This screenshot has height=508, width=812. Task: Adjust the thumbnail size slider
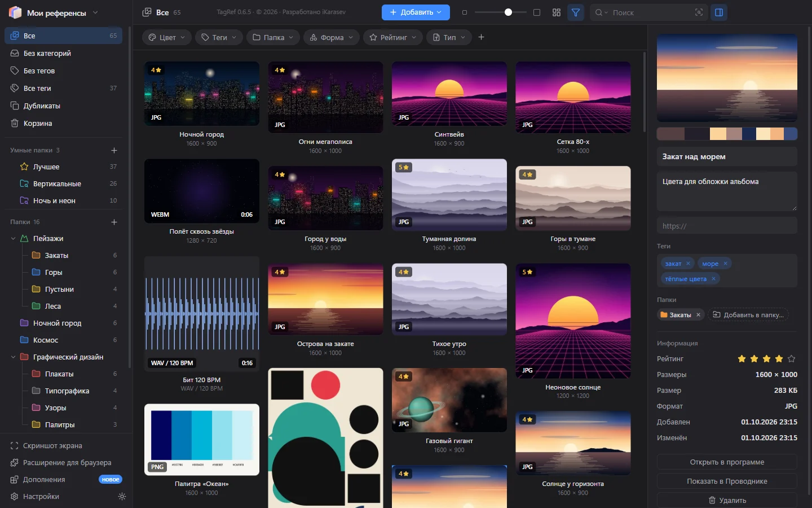click(x=501, y=12)
